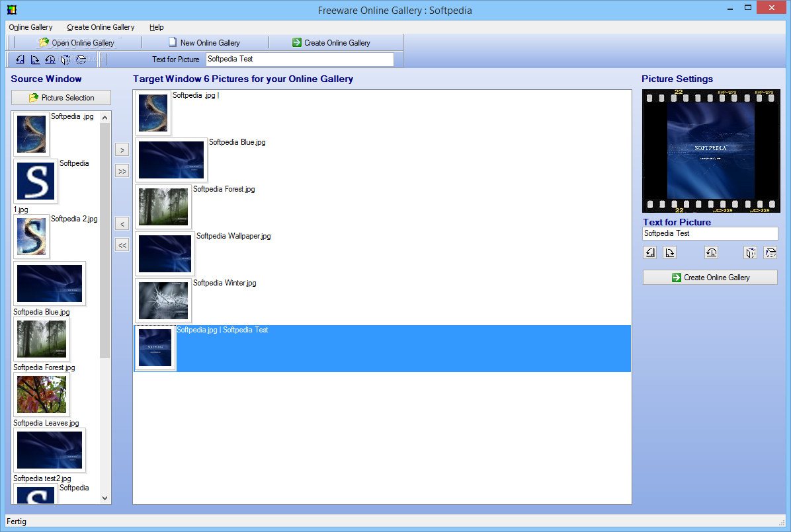Rotate picture left using the top toolbar icon

point(21,59)
